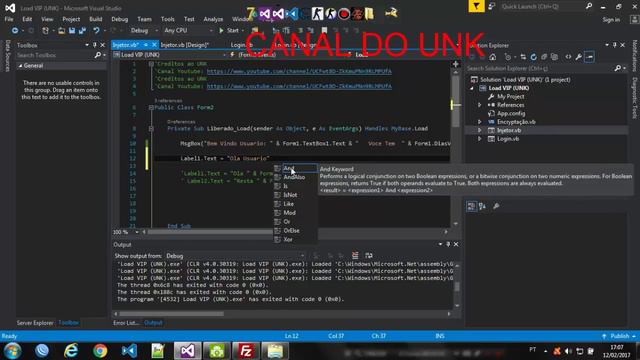Switch to the Server Explorer tab
This screenshot has height=360, width=640.
(35, 323)
